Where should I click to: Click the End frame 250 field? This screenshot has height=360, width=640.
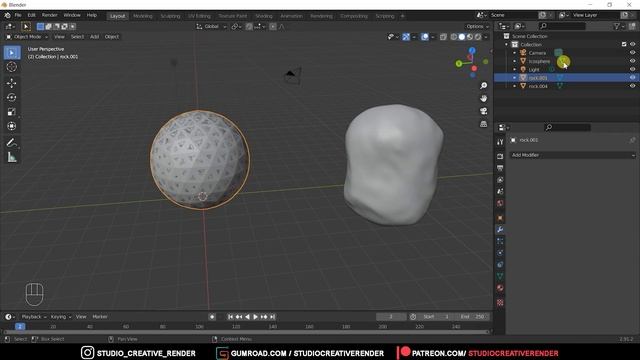point(472,317)
